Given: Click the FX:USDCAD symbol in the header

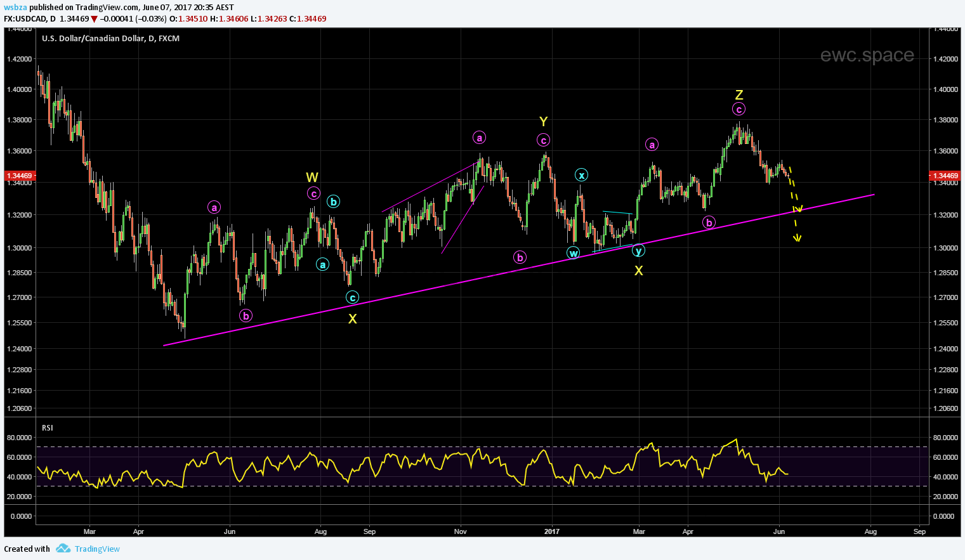Looking at the screenshot, I should click(x=25, y=19).
